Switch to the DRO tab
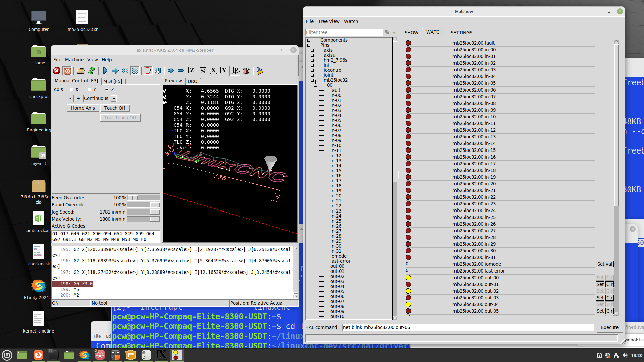 [x=192, y=81]
